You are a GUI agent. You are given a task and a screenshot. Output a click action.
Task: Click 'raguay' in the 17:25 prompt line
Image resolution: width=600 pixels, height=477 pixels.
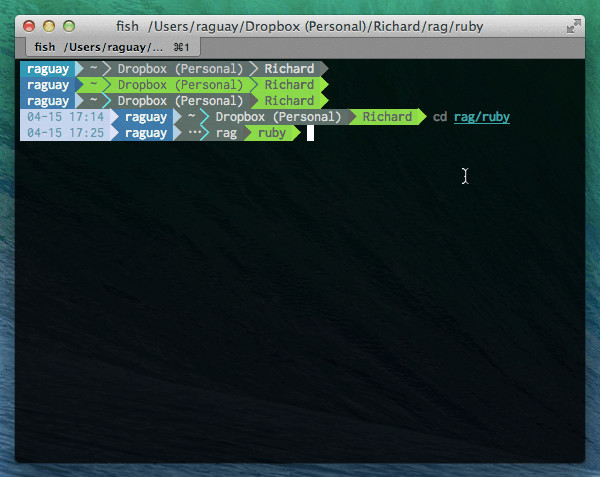click(x=146, y=133)
